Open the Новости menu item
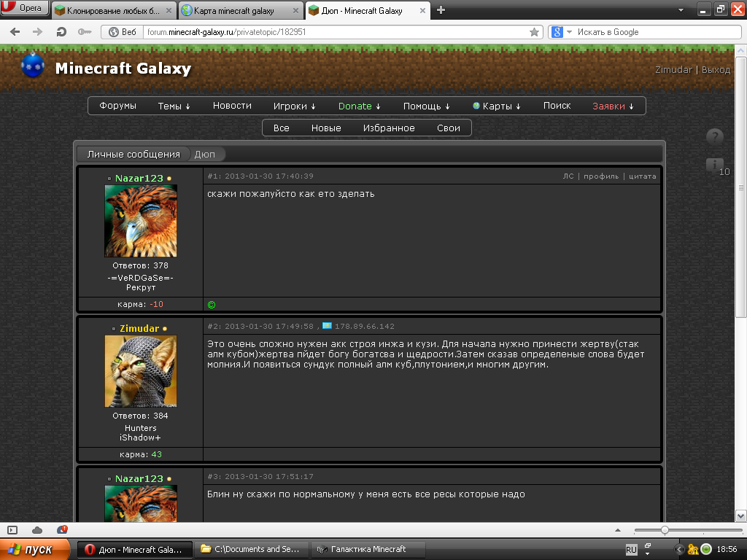 point(232,106)
